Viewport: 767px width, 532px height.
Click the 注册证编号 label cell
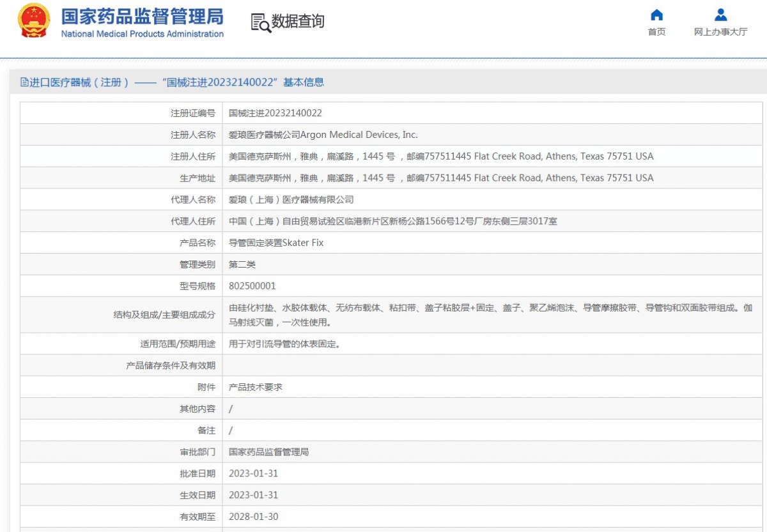coord(121,113)
